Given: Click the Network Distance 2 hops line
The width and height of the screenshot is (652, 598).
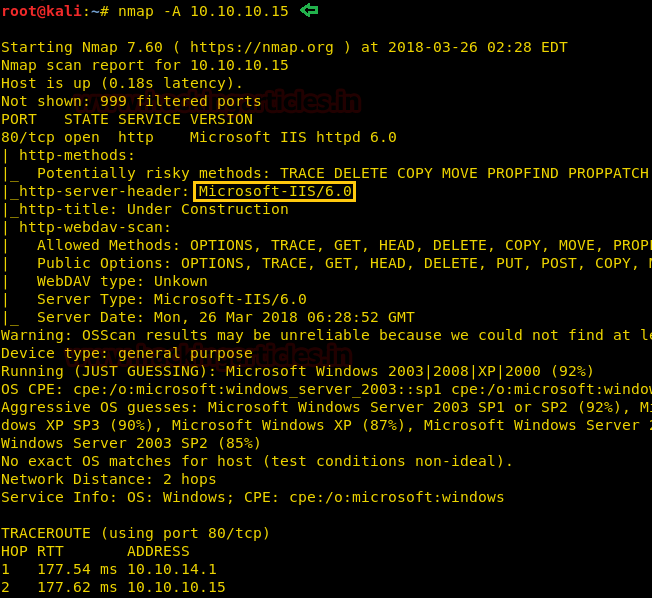Looking at the screenshot, I should pos(109,479).
